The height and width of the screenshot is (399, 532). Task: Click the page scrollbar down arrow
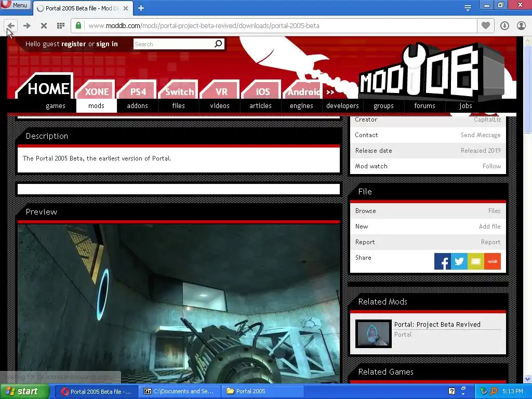[x=528, y=379]
